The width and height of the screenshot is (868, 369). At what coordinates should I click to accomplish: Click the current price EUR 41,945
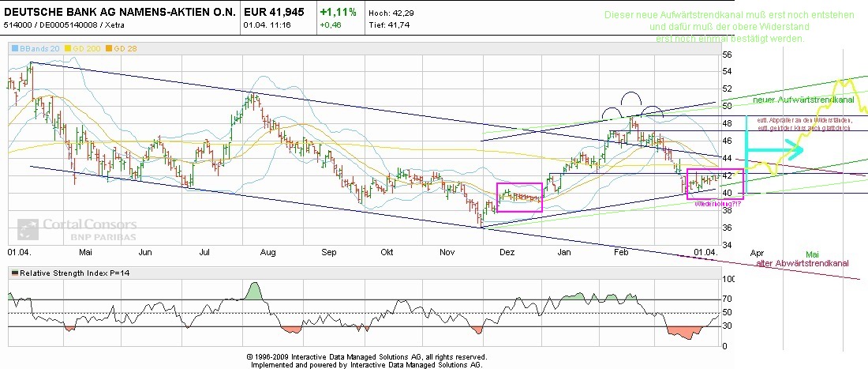(274, 12)
